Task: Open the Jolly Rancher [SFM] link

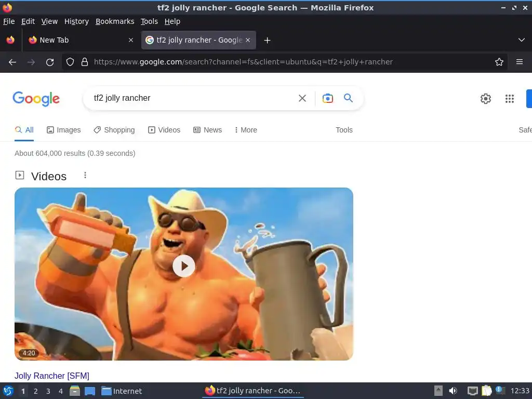Action: coord(52,376)
